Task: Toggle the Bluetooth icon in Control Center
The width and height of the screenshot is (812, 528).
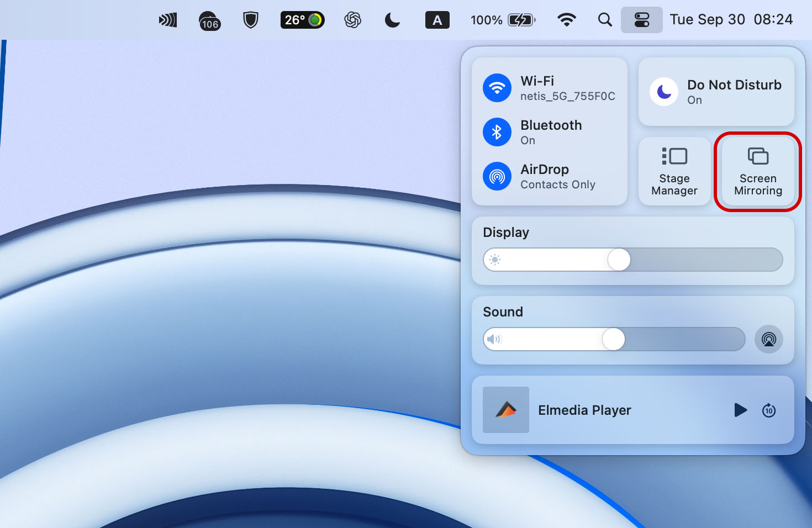Action: [497, 132]
